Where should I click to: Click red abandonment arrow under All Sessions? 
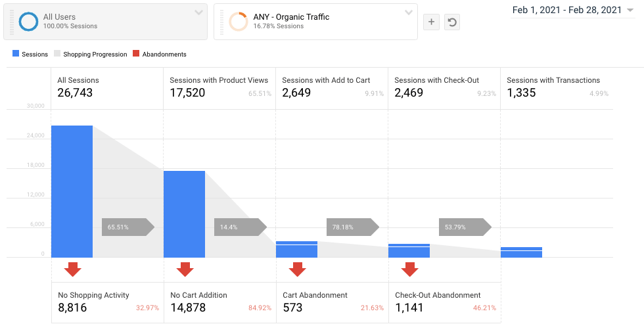(x=73, y=269)
